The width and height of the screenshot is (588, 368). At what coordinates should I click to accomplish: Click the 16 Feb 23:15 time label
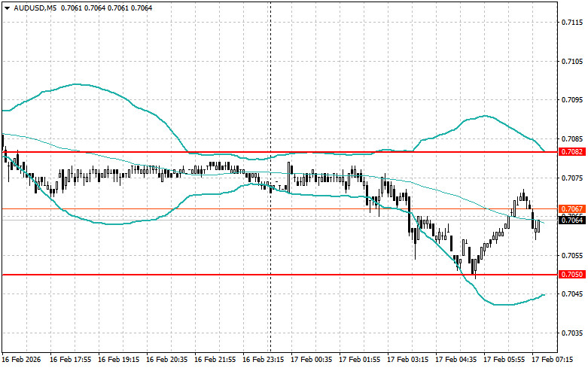point(264,360)
